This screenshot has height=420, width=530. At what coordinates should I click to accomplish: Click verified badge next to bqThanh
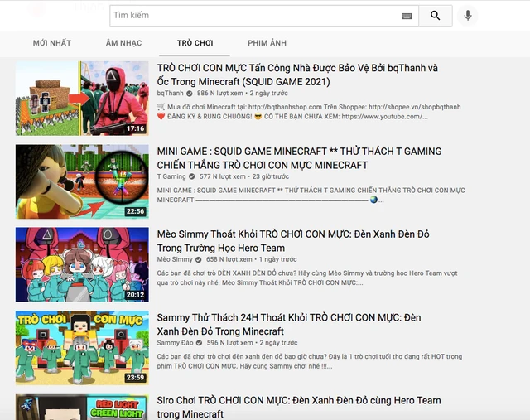pos(190,94)
